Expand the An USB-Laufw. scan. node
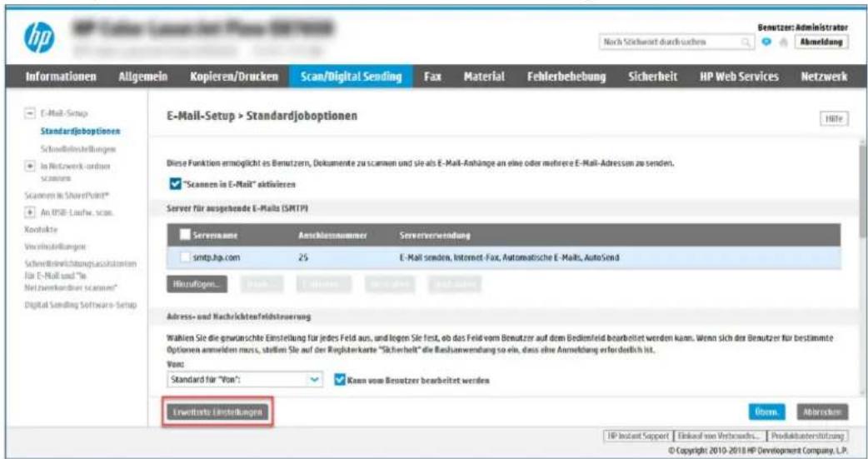The image size is (868, 459). point(29,214)
